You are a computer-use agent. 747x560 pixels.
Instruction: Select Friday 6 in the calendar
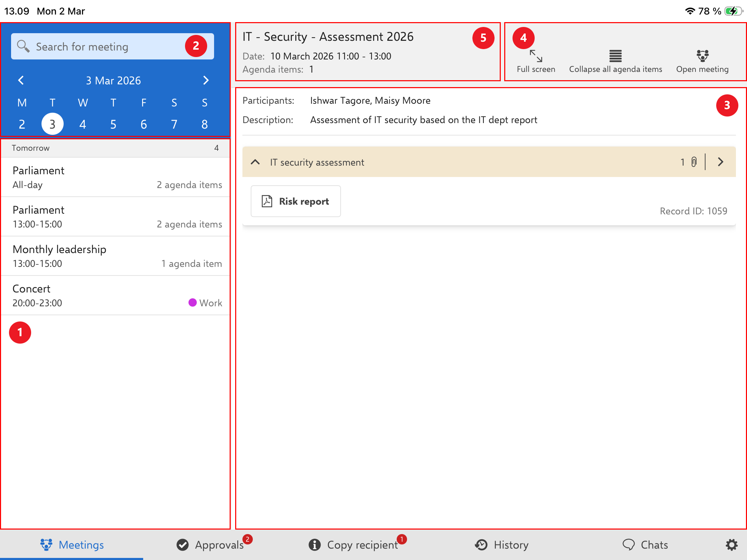point(144,124)
